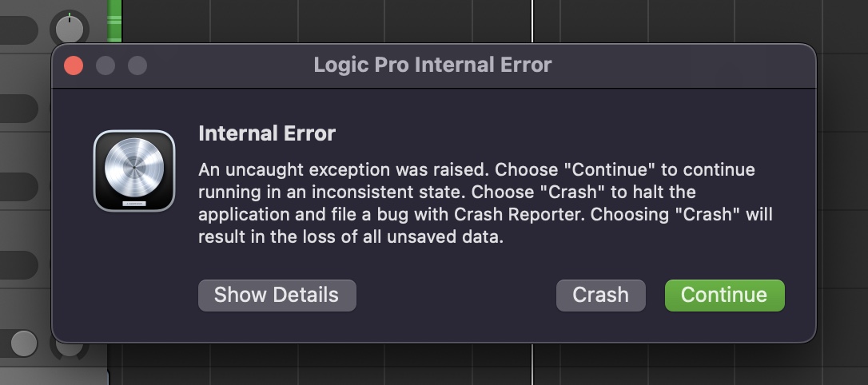Click the Logic Pro Internal Error title bar
This screenshot has width=868, height=385.
(433, 65)
